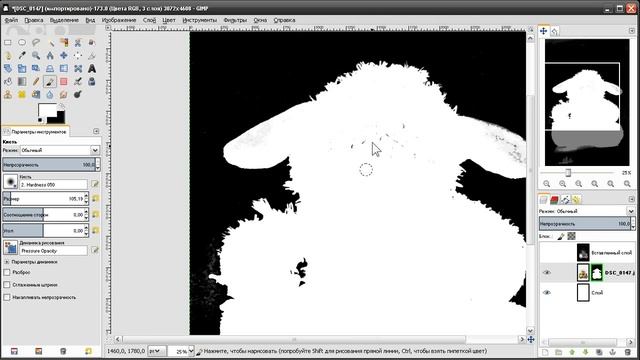Click the duplicate layer icon

click(x=599, y=352)
